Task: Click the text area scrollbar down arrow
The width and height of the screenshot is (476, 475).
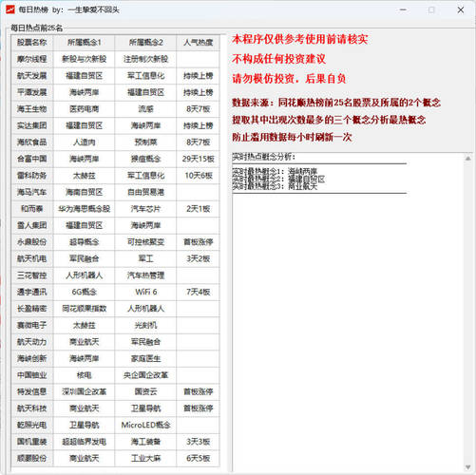Action: [x=467, y=467]
